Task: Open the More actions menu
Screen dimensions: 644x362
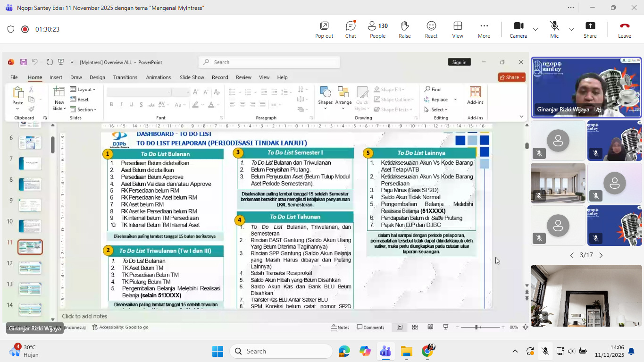Action: (x=484, y=29)
